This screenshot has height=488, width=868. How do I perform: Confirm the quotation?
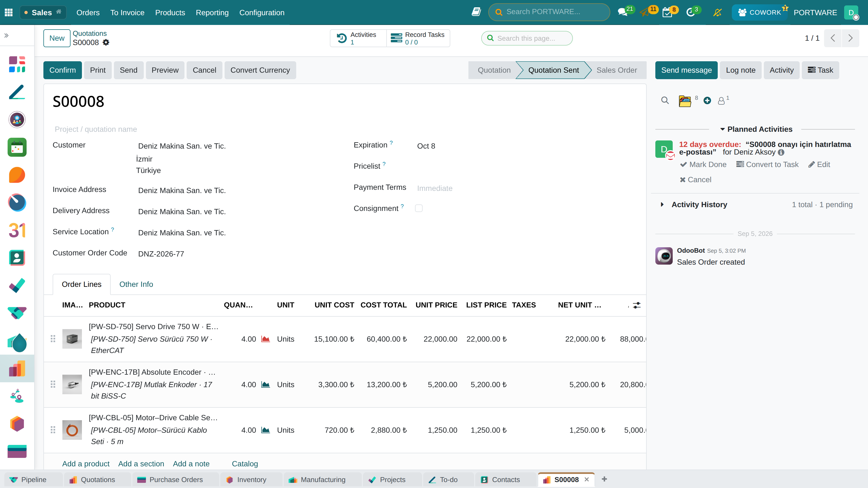click(x=62, y=70)
